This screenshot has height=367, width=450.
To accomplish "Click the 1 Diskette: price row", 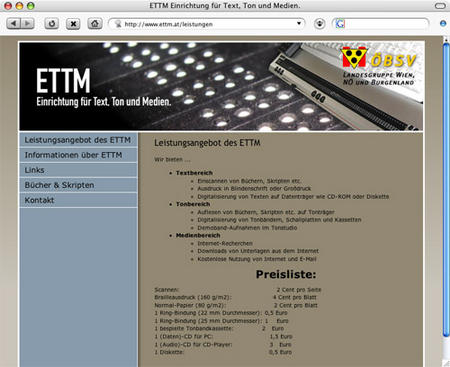I will pyautogui.click(x=223, y=352).
